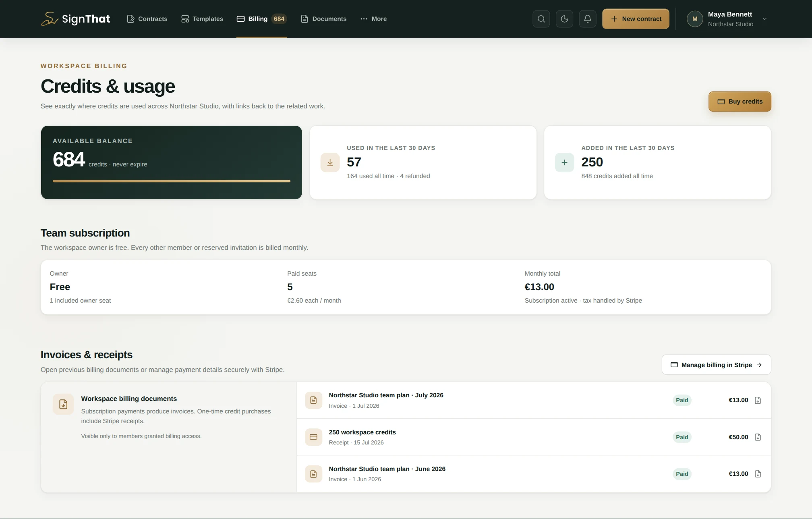The image size is (812, 519).
Task: Click the Credits & usage heading
Action: (108, 86)
